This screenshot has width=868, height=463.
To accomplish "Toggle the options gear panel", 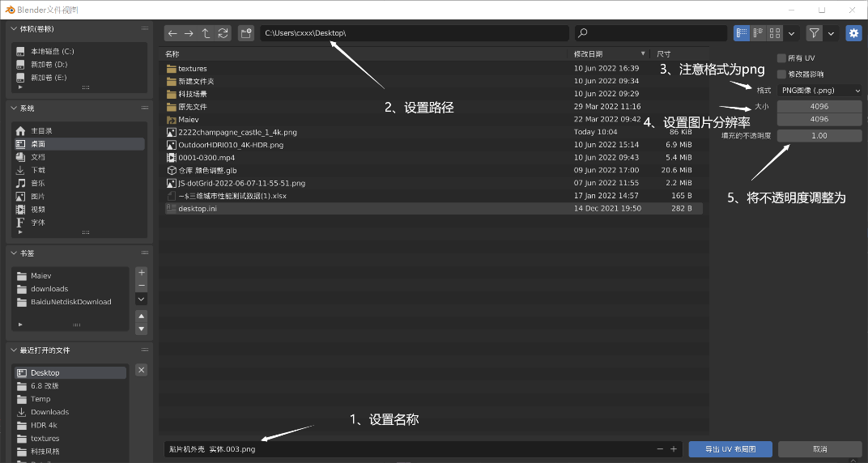I will (854, 34).
